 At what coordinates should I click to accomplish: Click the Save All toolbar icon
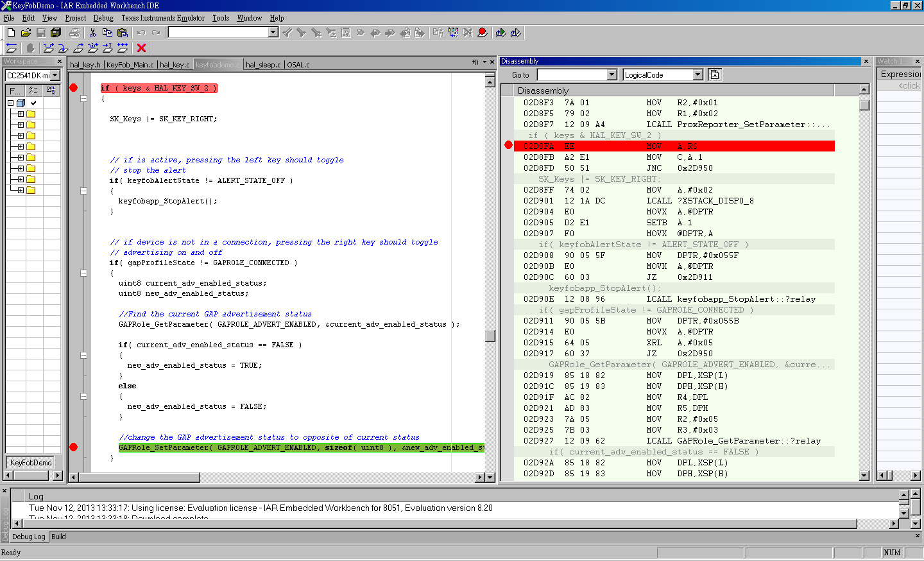coord(56,32)
